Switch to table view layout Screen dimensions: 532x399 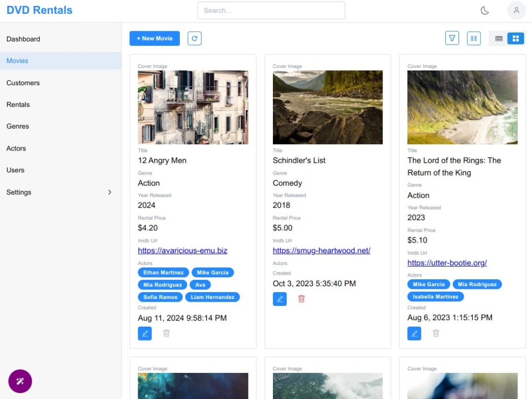coord(498,39)
